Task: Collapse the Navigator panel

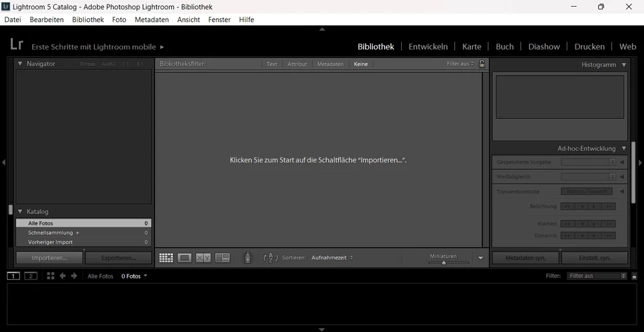Action: click(19, 64)
